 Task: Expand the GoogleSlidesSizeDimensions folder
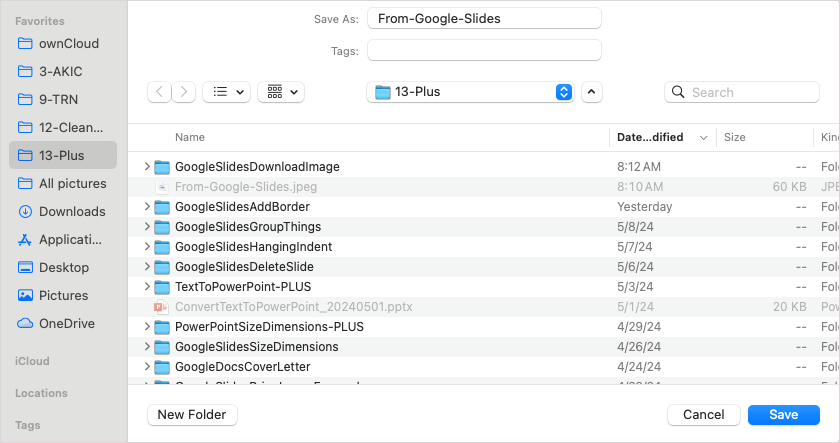coord(147,347)
